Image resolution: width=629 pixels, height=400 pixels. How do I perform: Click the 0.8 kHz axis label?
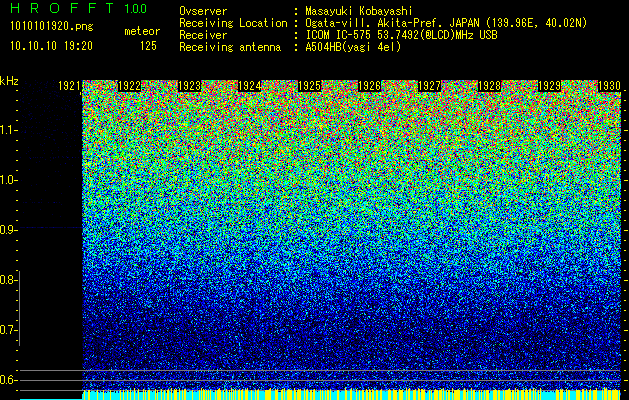(7, 280)
